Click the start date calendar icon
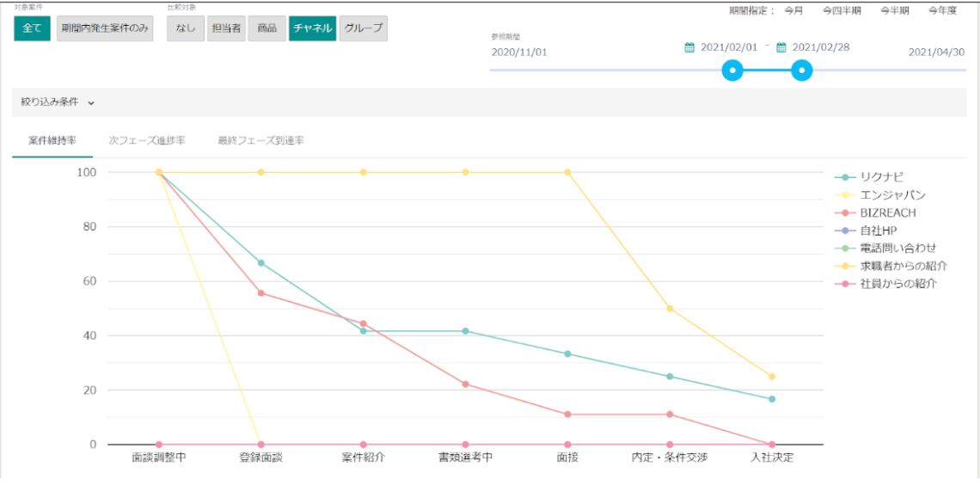980x486 pixels. 689,47
